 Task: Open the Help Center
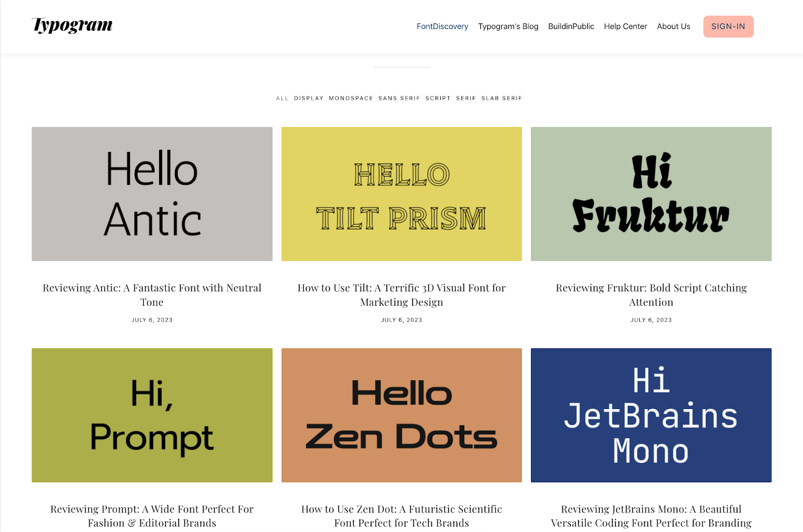(x=625, y=26)
